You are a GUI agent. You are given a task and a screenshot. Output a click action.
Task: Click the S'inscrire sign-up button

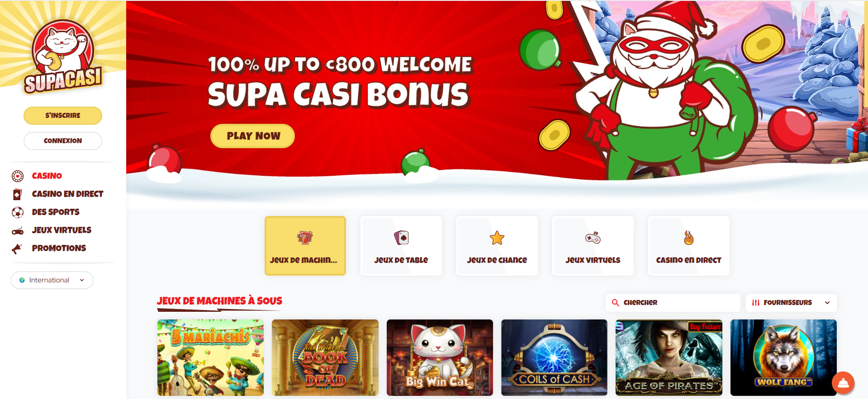(63, 115)
